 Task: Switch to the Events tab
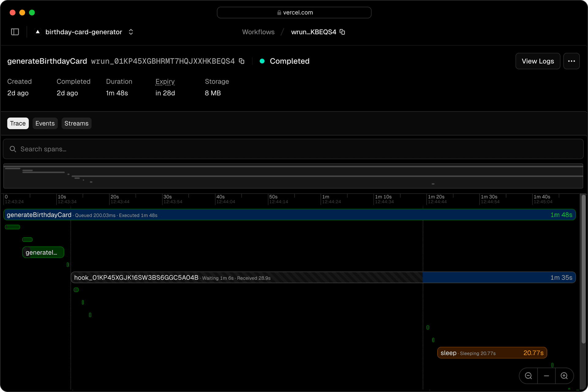click(45, 123)
